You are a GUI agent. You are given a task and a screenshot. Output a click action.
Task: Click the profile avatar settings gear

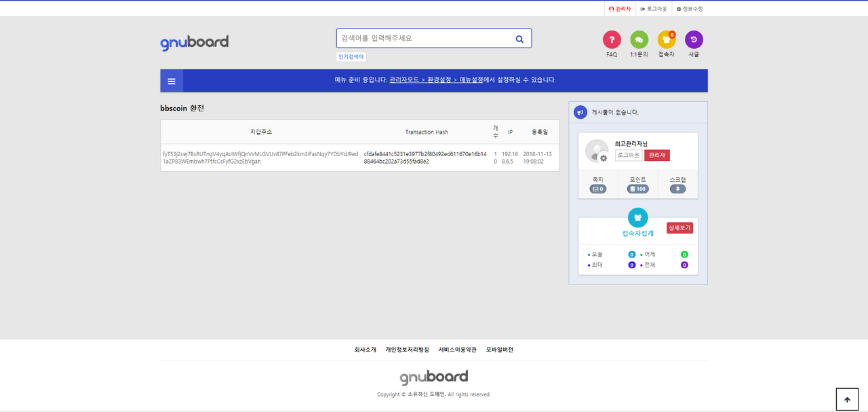point(603,158)
